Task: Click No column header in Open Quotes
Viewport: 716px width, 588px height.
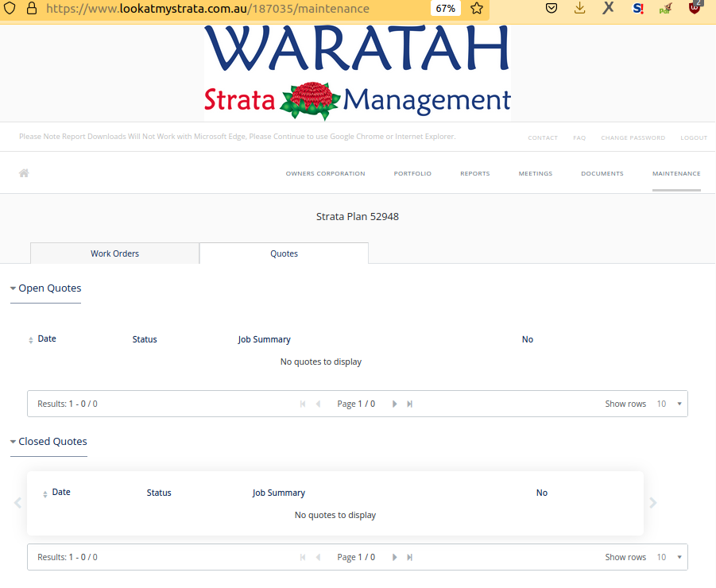Action: 528,339
